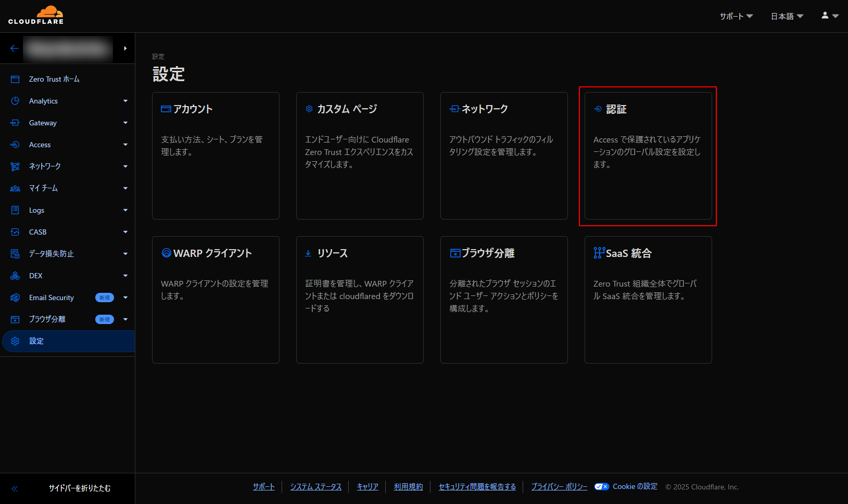Click サイドバーを折りたたむ button
Screen dimensions: 848x504
pyautogui.click(x=80, y=488)
